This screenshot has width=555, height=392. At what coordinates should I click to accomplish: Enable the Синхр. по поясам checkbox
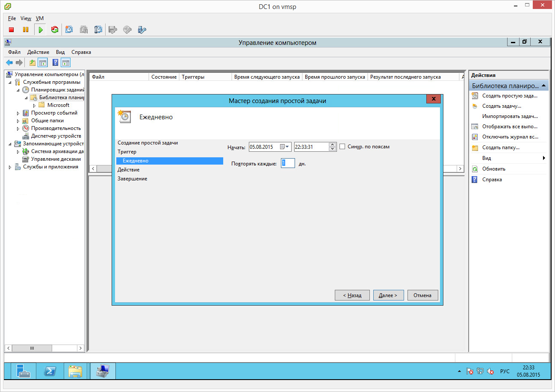tap(342, 147)
